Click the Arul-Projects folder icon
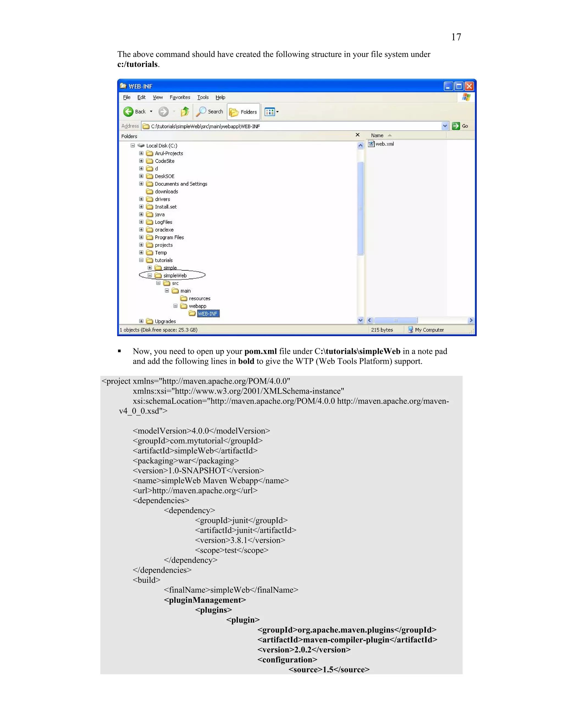 pyautogui.click(x=150, y=153)
